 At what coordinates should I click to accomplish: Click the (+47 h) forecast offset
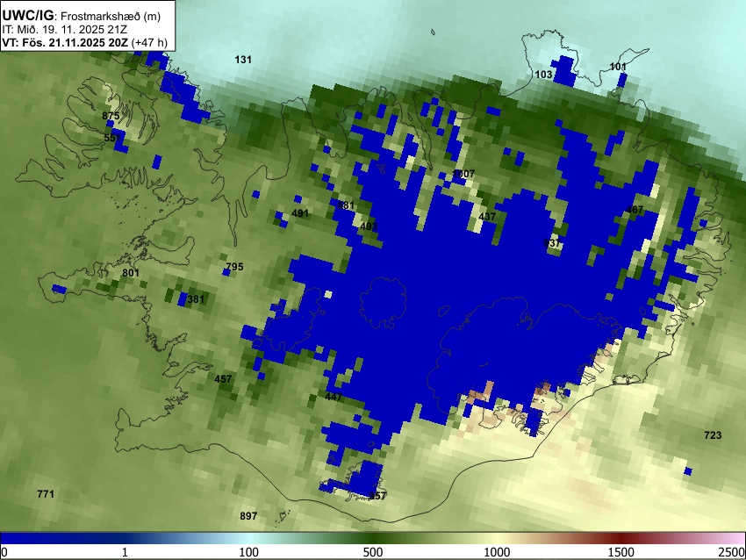pyautogui.click(x=149, y=43)
